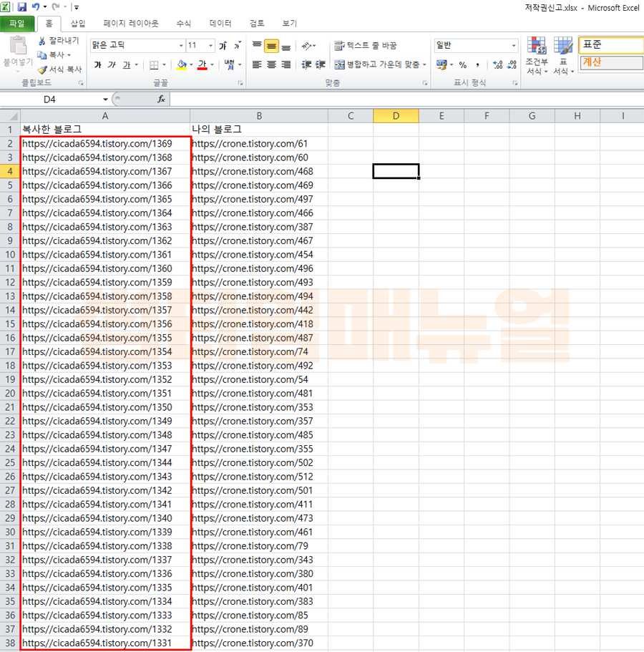This screenshot has height=652, width=644.
Task: Open text orientation options
Action: (307, 45)
